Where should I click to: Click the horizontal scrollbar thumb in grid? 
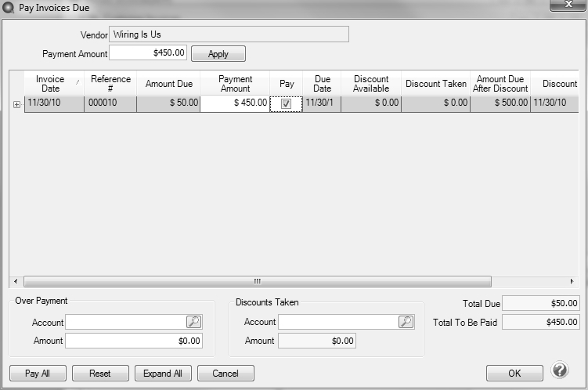pyautogui.click(x=257, y=281)
